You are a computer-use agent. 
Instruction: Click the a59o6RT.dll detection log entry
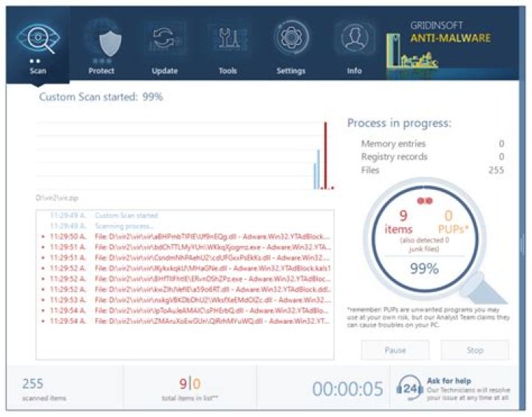click(186, 289)
